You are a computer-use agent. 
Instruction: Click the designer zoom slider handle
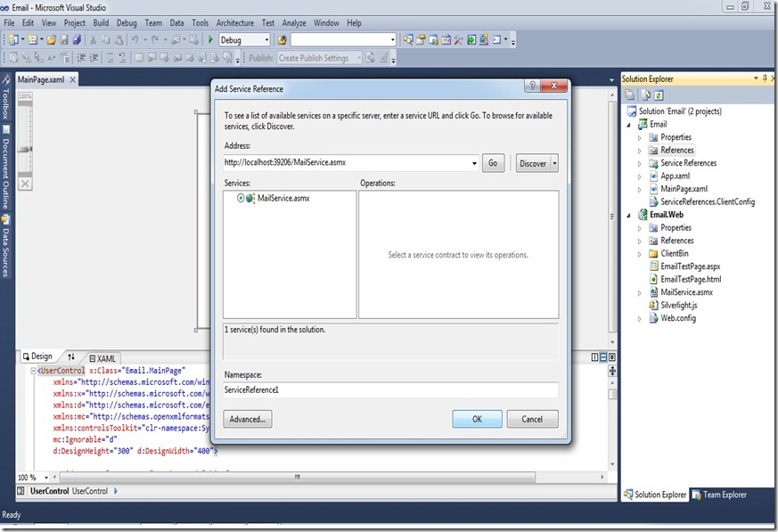pyautogui.click(x=25, y=149)
